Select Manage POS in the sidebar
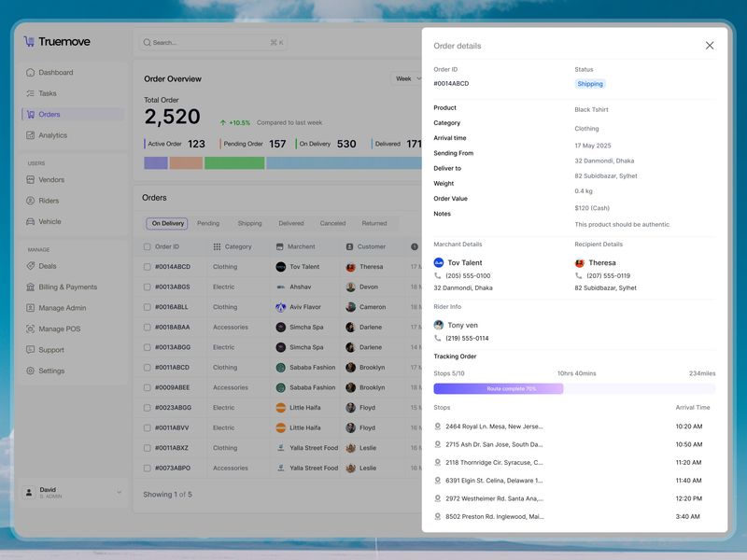The image size is (747, 560). click(x=64, y=328)
